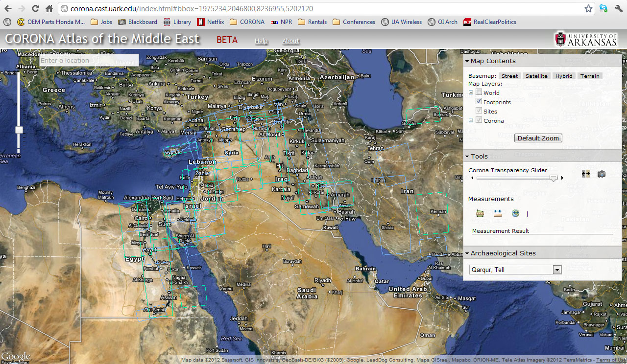The height and width of the screenshot is (364, 627).
Task: Select the distance measurement ruler icon
Action: pos(498,213)
